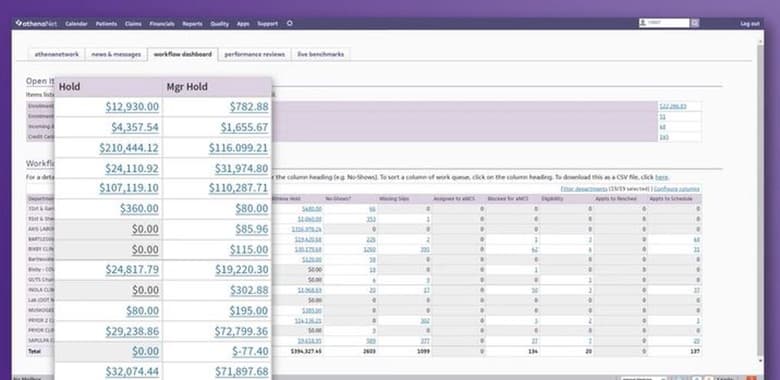Open the $107,119.10 Hold amount

(x=129, y=188)
